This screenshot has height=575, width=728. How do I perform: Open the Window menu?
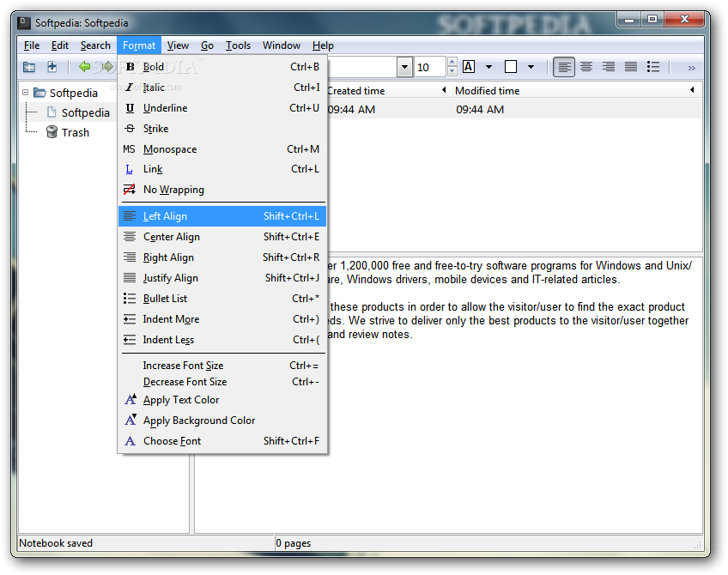coord(282,45)
